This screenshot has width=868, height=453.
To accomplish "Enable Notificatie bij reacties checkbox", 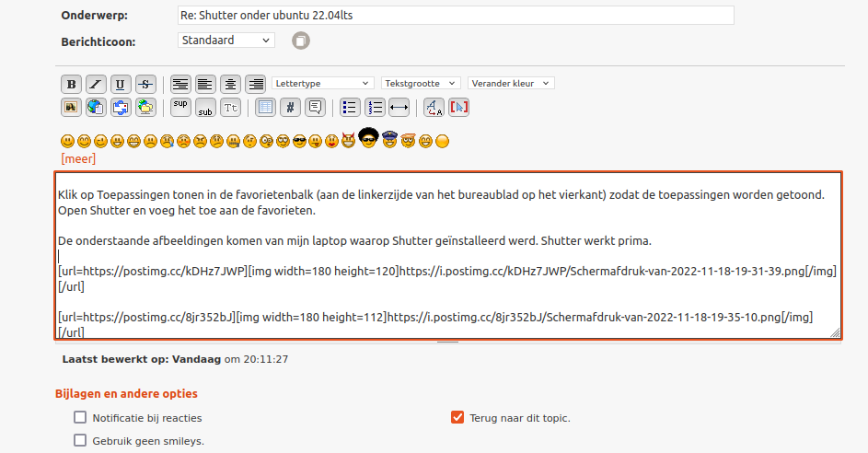I will pos(80,417).
